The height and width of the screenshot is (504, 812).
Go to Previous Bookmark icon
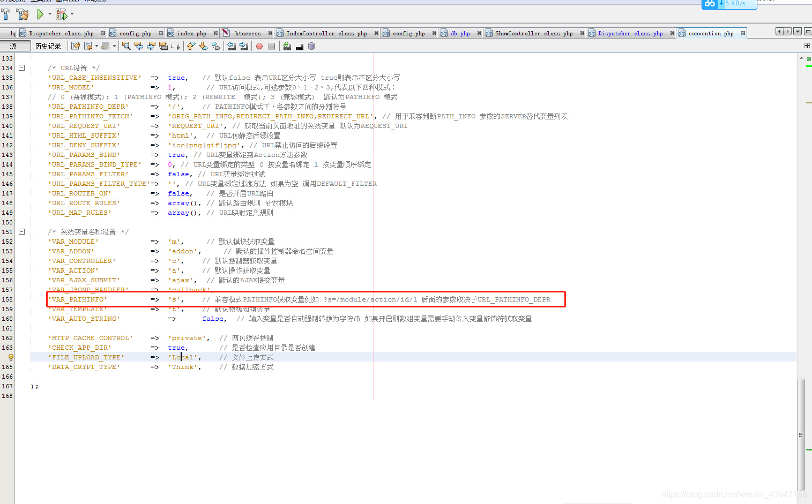coord(191,46)
